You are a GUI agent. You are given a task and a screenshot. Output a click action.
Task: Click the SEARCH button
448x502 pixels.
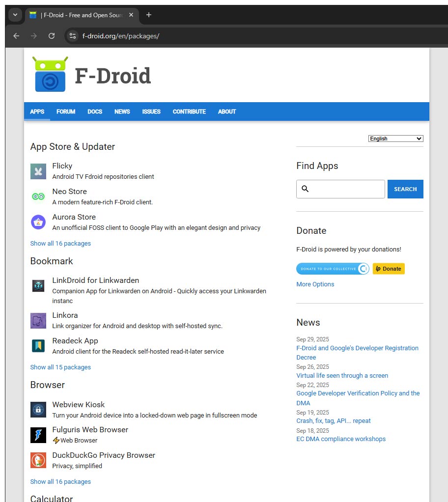point(405,189)
